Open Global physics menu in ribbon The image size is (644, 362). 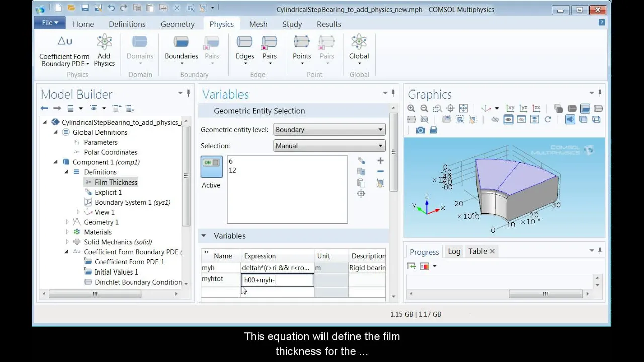click(x=359, y=51)
